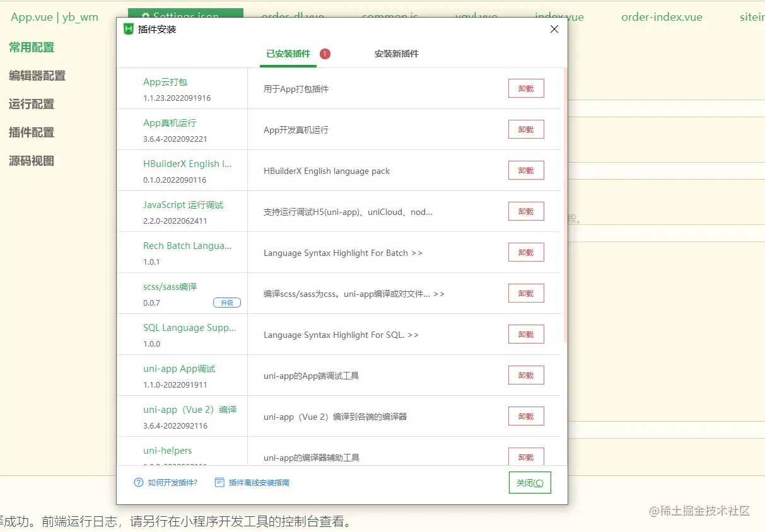Click version 2.2.0-2022062411 text
Image resolution: width=765 pixels, height=532 pixels.
coord(175,221)
